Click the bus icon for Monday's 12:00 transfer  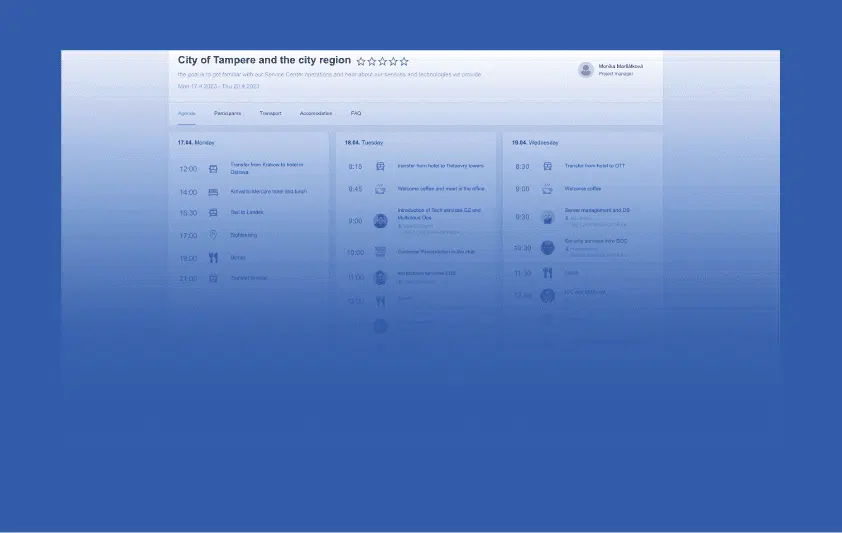click(213, 169)
